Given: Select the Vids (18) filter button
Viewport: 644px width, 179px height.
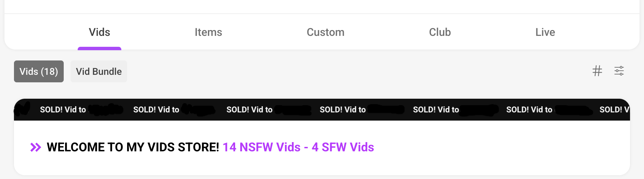Looking at the screenshot, I should coord(39,71).
